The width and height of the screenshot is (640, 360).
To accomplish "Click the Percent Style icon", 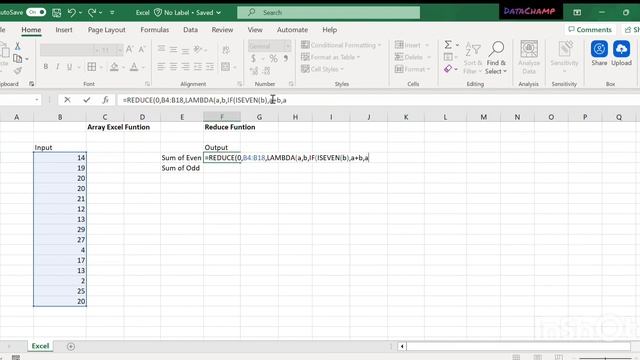I will click(x=273, y=59).
